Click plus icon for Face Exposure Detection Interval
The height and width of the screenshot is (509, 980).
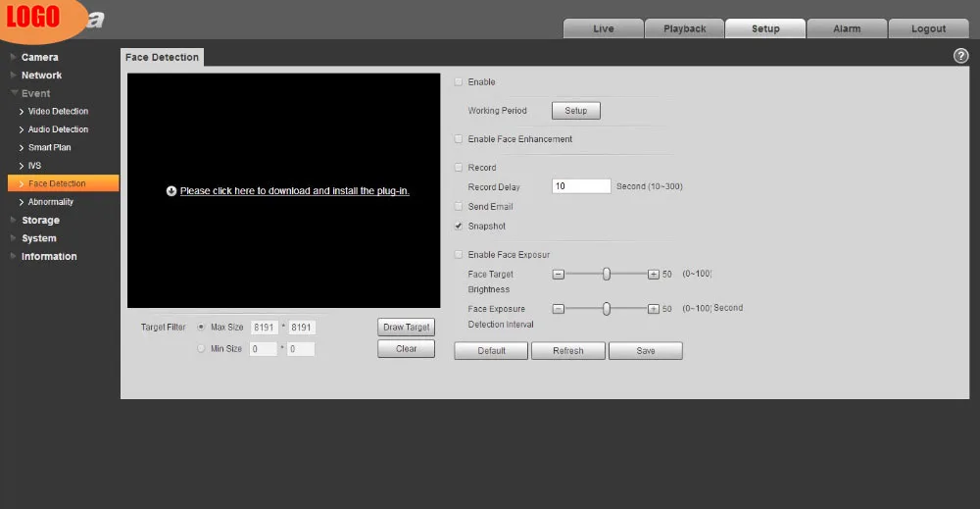point(653,309)
